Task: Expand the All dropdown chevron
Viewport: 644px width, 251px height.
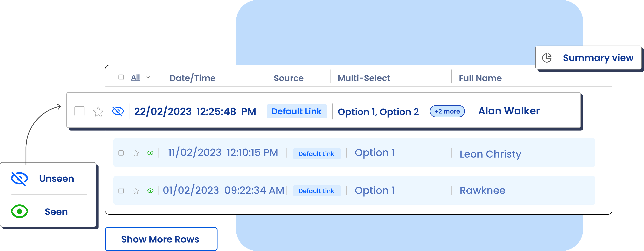Action: pyautogui.click(x=148, y=77)
